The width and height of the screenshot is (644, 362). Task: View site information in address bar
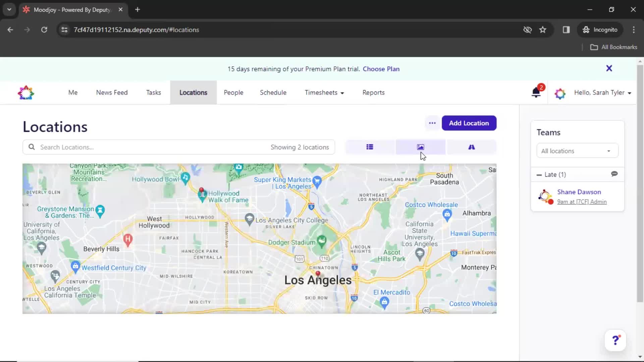coord(64,29)
